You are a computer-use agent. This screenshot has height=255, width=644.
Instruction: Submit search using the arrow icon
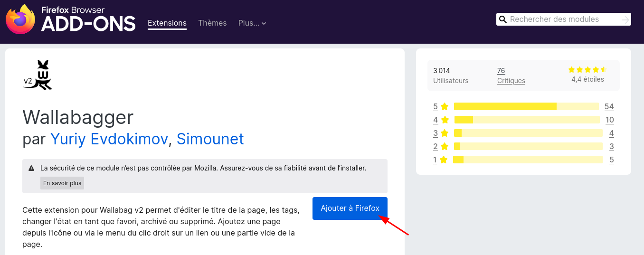(625, 19)
